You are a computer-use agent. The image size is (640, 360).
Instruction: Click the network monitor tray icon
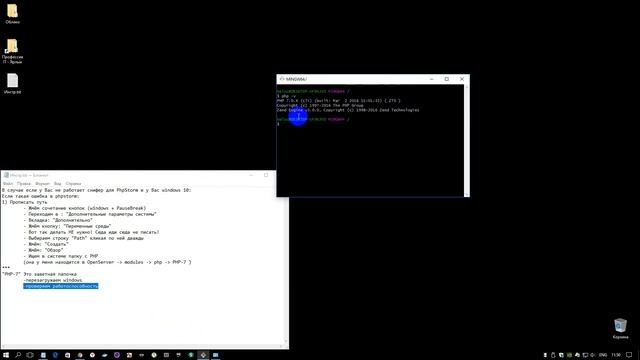[585, 355]
